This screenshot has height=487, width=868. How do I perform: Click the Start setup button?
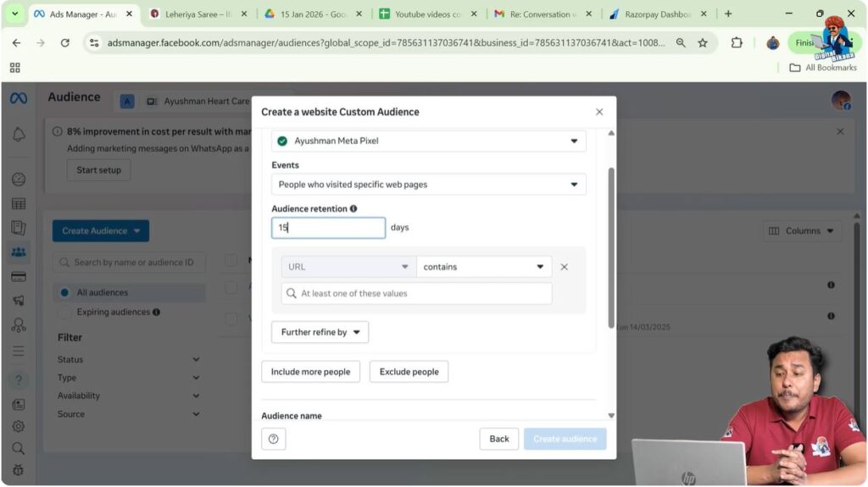(98, 170)
